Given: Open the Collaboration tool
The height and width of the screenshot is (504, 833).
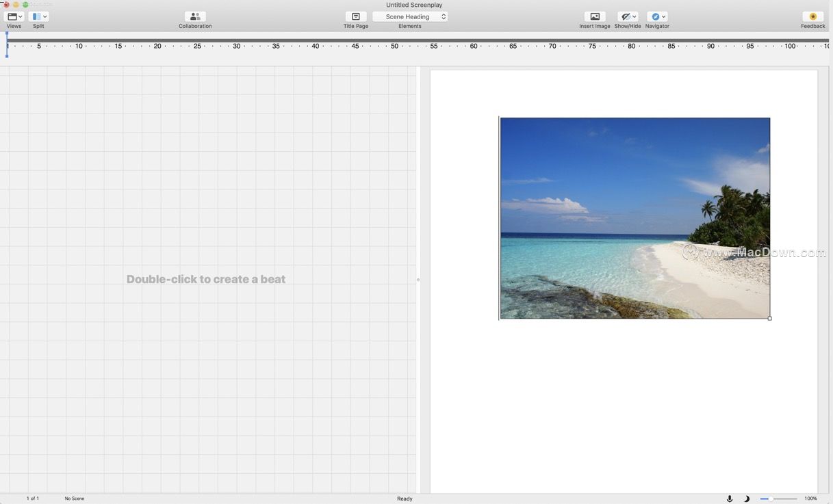Looking at the screenshot, I should pyautogui.click(x=195, y=16).
